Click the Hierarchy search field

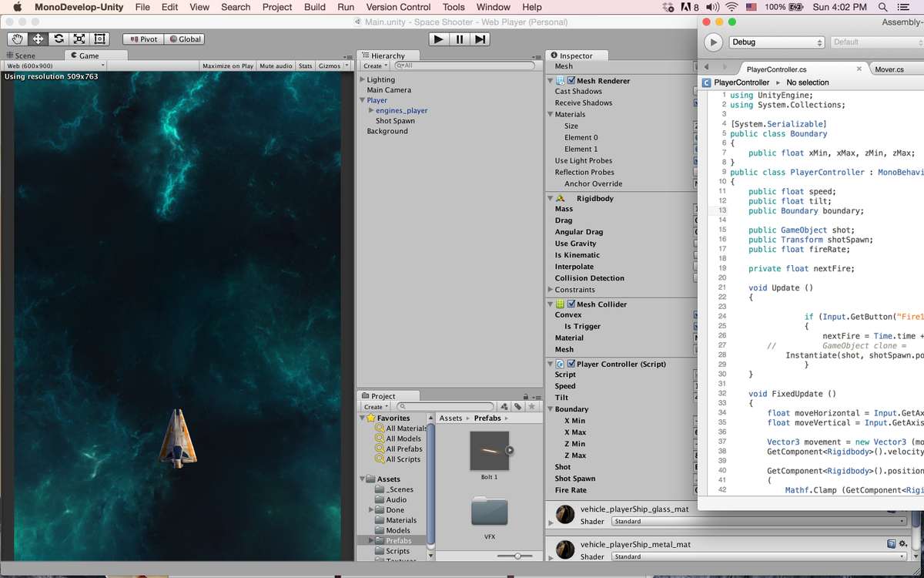click(x=464, y=66)
